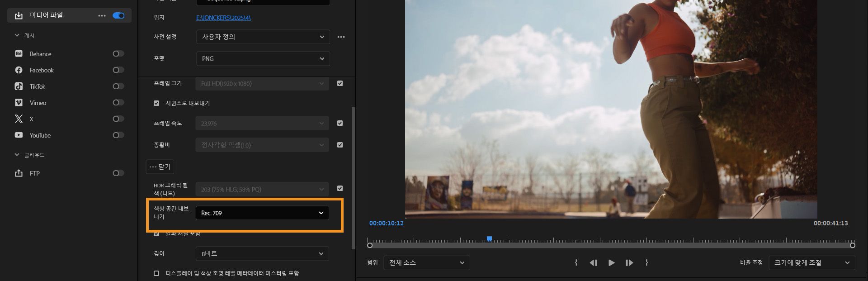Enable the X publish toggle
The height and width of the screenshot is (281, 868).
coord(118,119)
